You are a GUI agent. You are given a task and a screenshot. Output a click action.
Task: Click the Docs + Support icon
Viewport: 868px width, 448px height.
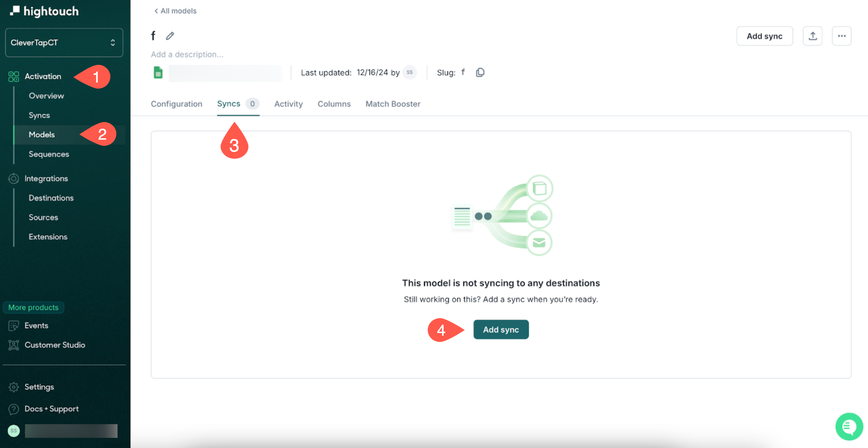pos(15,408)
